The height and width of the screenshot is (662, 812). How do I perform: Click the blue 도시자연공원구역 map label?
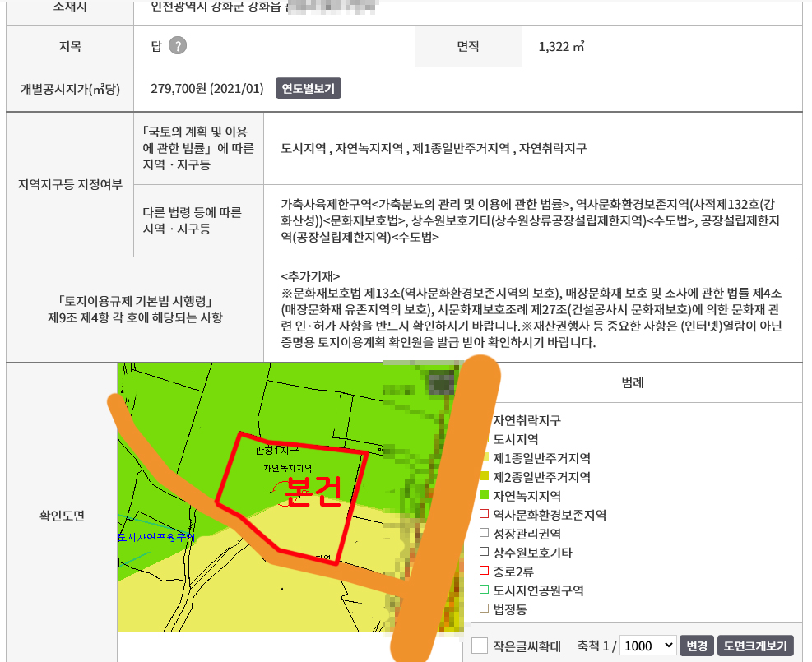pos(156,536)
